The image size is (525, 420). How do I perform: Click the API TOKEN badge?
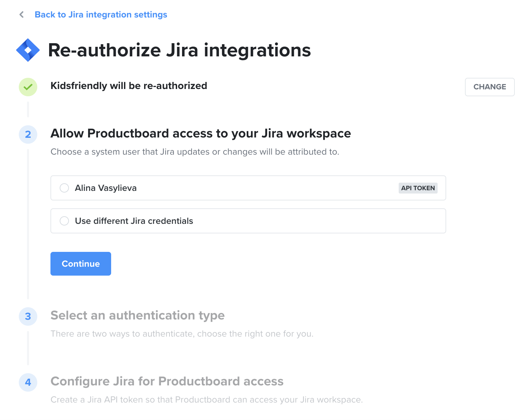click(418, 188)
